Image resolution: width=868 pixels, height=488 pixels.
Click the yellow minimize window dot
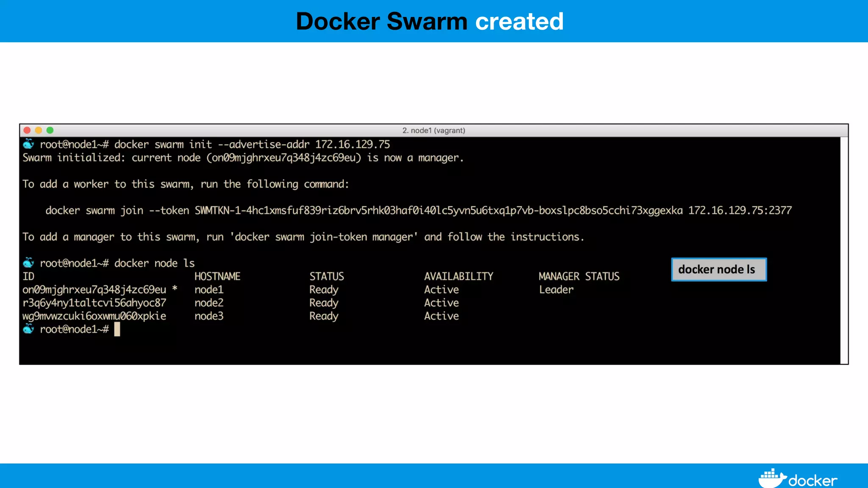(x=39, y=130)
